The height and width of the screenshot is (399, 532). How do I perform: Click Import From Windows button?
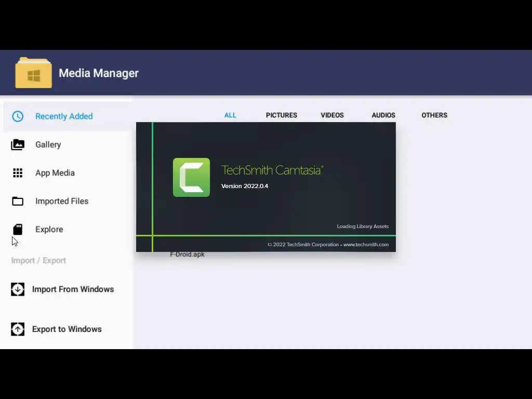[x=62, y=289]
